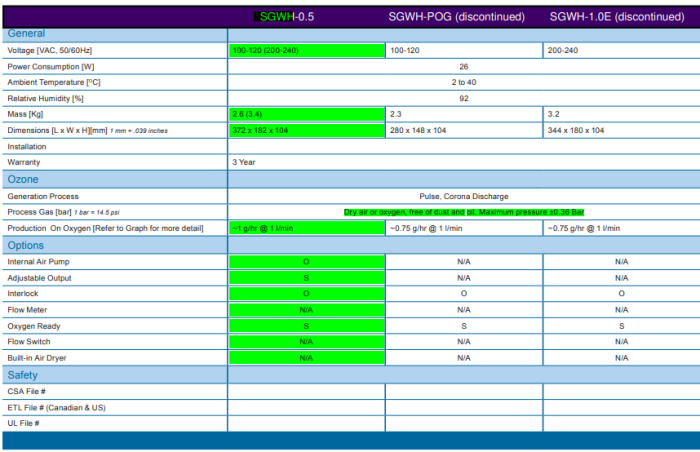Viewport: 700px width, 452px height.
Task: Click the highlighted 100-120 (200-240) voltage cell
Action: [x=306, y=50]
